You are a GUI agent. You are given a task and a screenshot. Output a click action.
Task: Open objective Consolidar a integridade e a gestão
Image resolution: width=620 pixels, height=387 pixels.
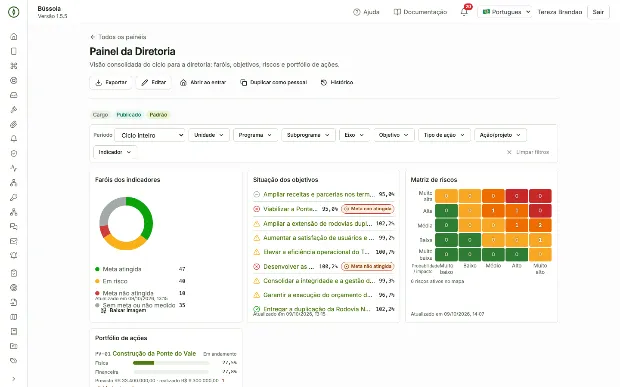[319, 281]
